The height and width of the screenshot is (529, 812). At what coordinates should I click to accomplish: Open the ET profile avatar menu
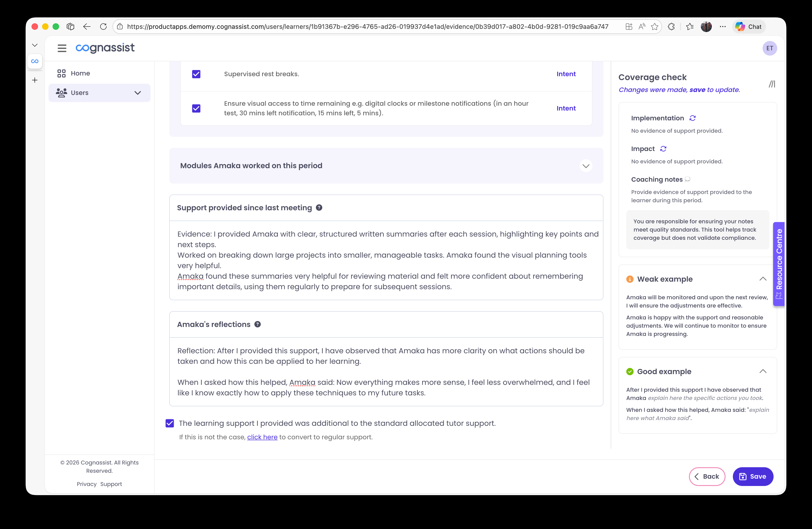point(770,48)
